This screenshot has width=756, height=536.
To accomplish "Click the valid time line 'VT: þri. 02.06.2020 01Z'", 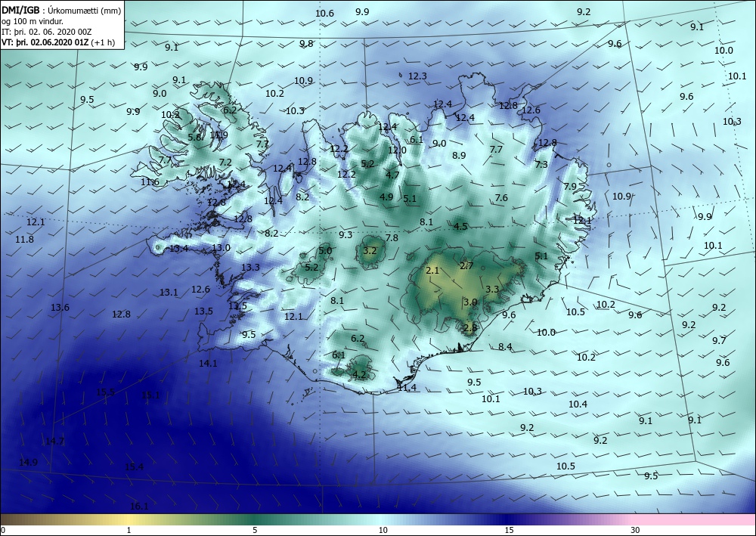I will click(45, 42).
